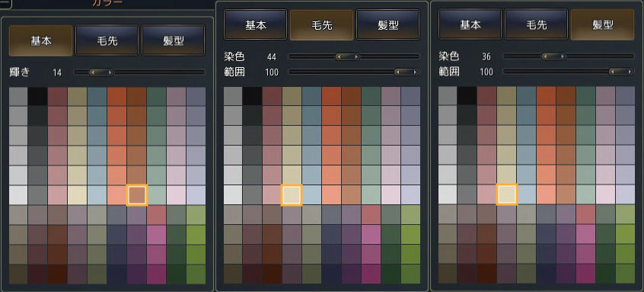Open the 髪型 tab in the 輝き panel
The image size is (644, 292).
tap(174, 40)
